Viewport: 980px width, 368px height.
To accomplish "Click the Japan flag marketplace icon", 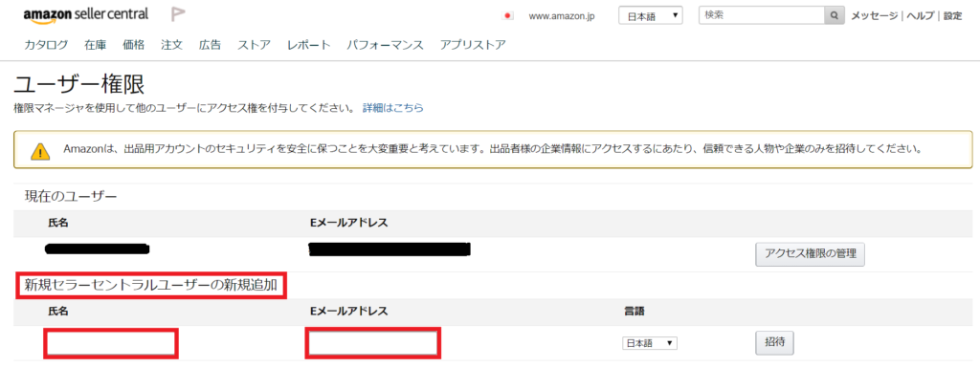I will coord(508,16).
